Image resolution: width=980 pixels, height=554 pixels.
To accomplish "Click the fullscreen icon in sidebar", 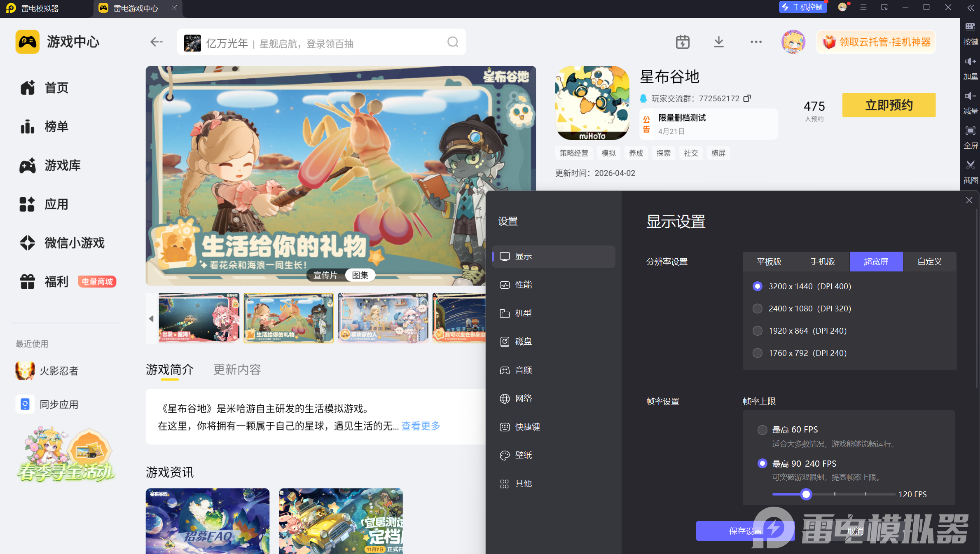I will pos(970,131).
